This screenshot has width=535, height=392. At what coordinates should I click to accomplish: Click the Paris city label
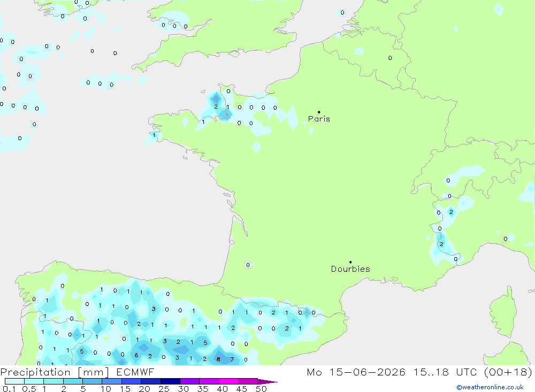click(319, 119)
